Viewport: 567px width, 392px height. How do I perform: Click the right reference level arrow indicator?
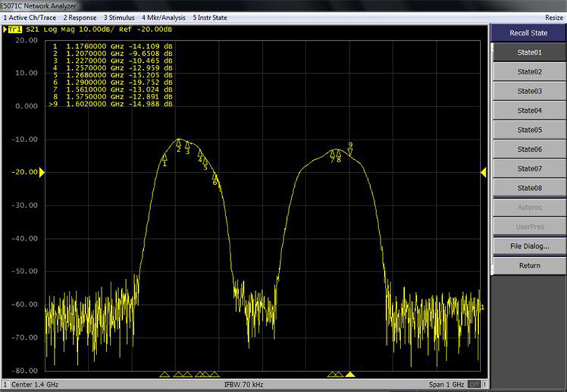pyautogui.click(x=483, y=172)
